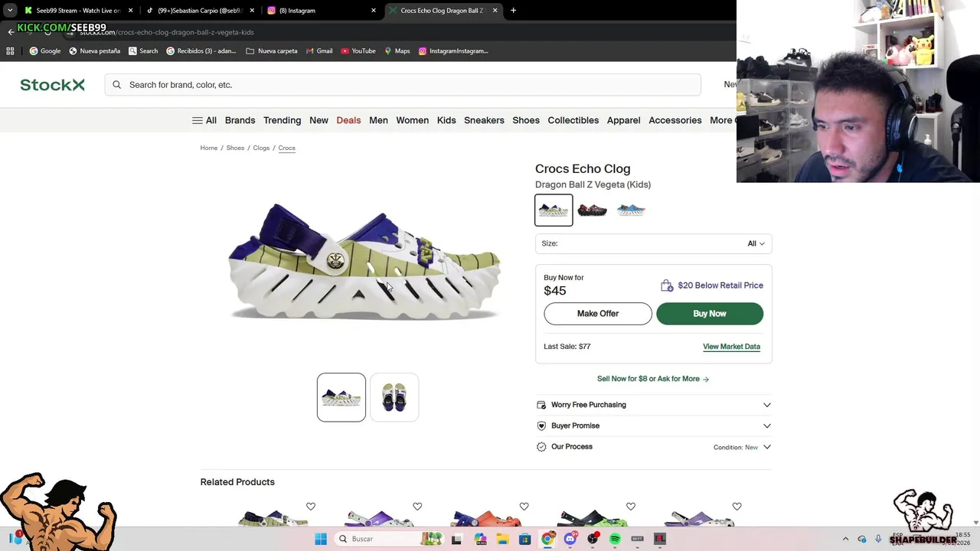Switch to the Sebastian Carpio TikTok tab
Viewport: 980px width, 551px height.
coord(199,11)
